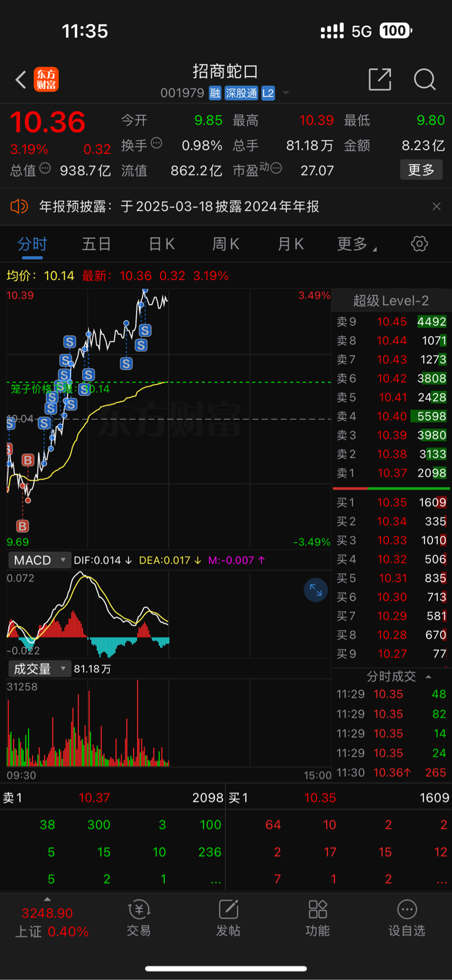
Task: Switch to 日K chart tab
Action: click(x=161, y=244)
